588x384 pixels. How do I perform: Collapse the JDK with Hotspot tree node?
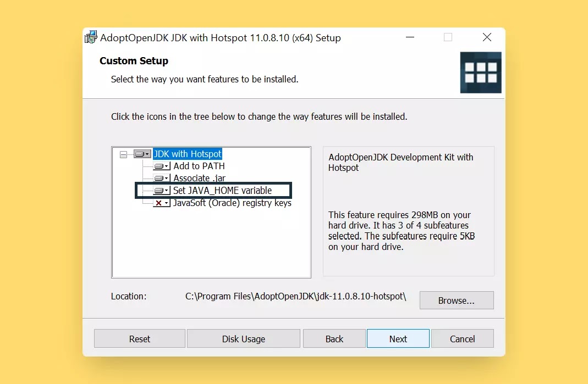click(x=123, y=154)
